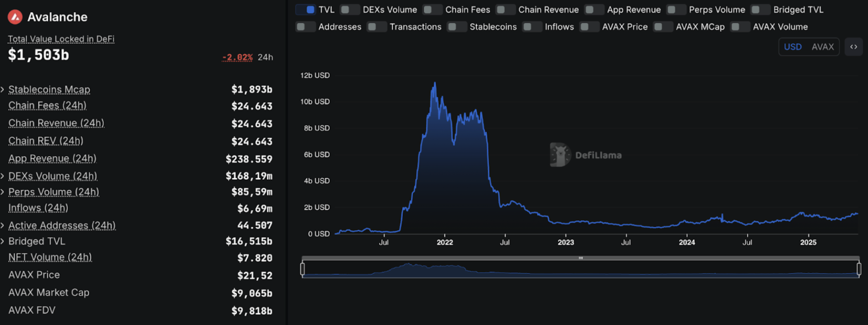Expand the Bridged TVL row

(3, 241)
